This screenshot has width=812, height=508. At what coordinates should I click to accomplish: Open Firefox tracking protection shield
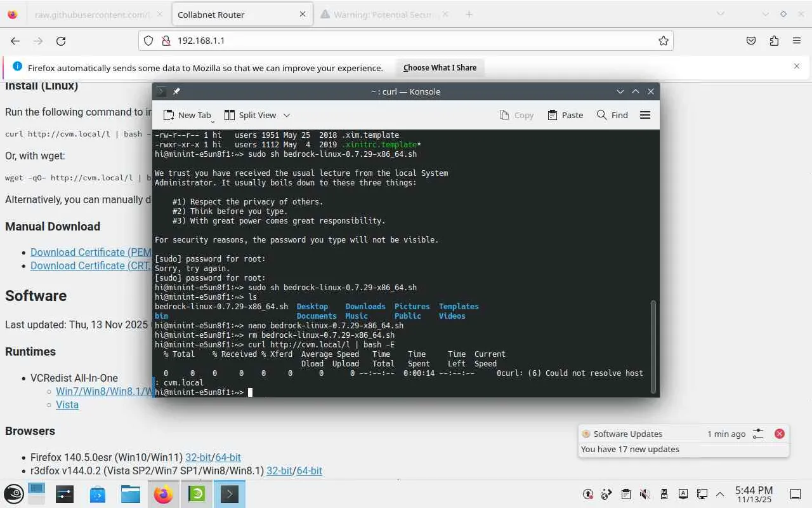(x=148, y=41)
